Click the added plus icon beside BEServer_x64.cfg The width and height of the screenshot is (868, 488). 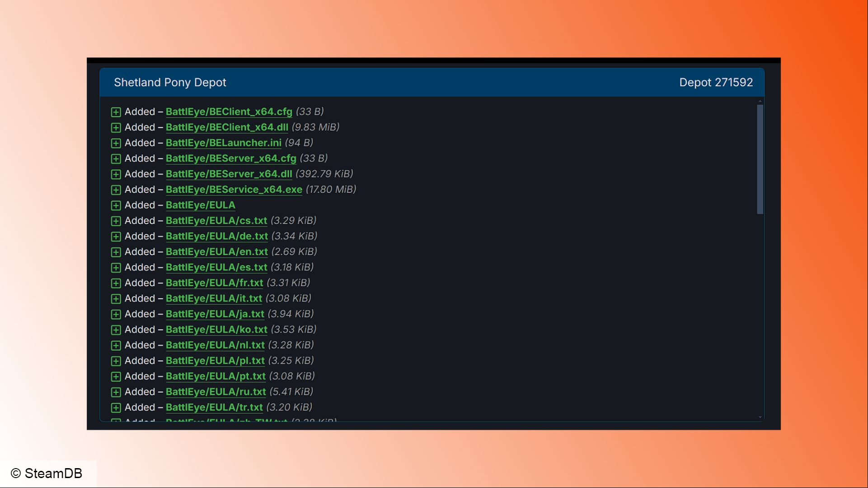116,159
